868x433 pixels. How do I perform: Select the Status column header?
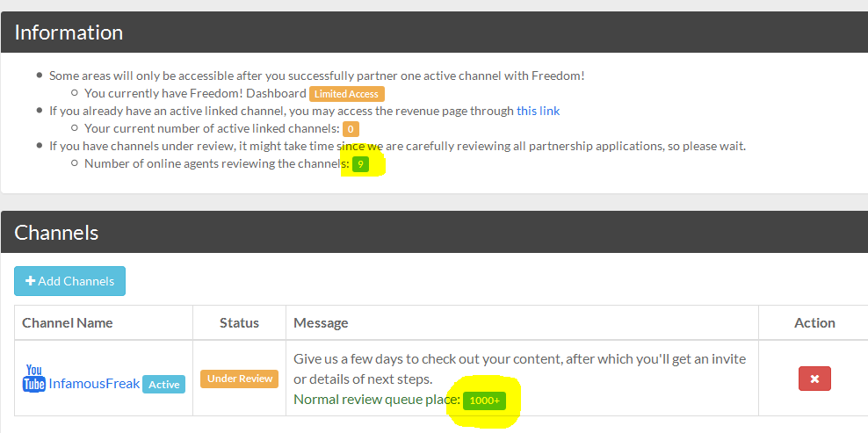[x=239, y=322]
